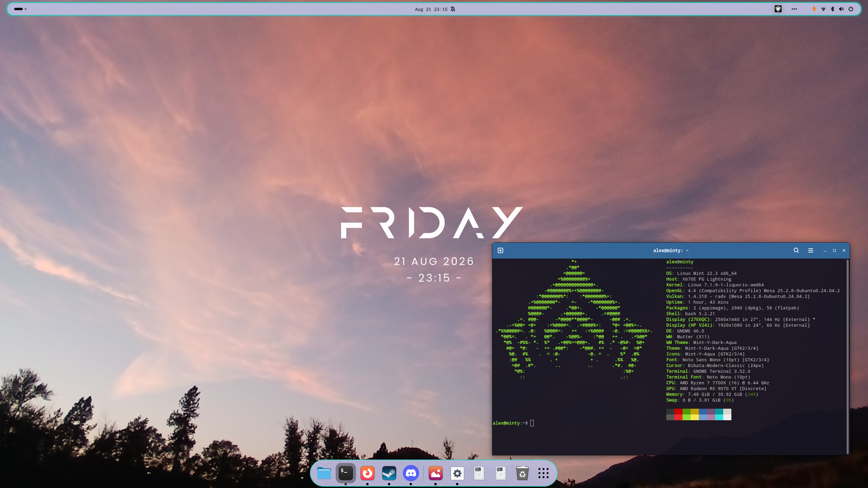868x488 pixels.
Task: Click the 'Vulkan: 1.4.318' line in terminal
Action: [x=738, y=296]
